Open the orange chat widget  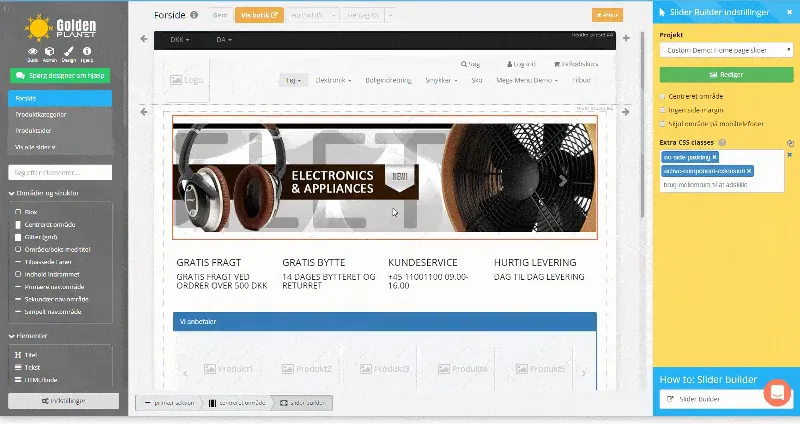click(x=777, y=393)
